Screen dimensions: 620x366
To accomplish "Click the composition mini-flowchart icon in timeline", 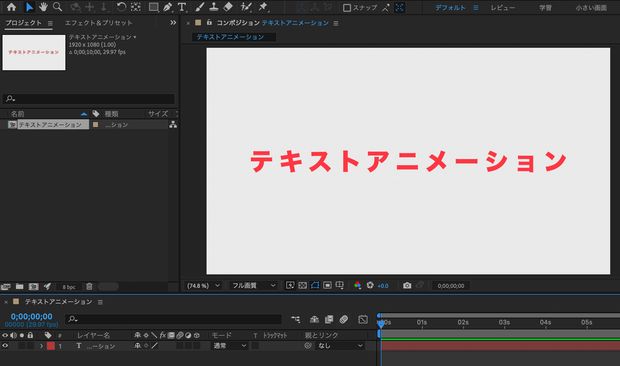I will tap(295, 319).
